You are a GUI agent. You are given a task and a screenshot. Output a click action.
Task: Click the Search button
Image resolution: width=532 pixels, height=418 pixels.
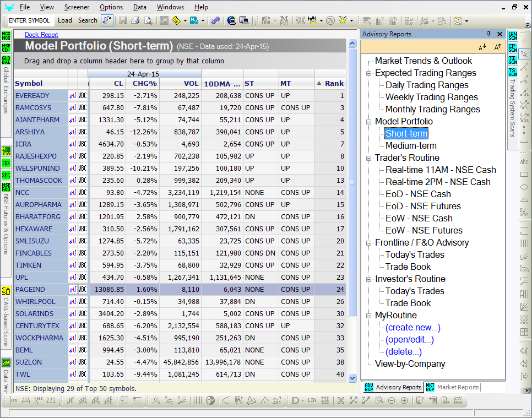pos(88,20)
